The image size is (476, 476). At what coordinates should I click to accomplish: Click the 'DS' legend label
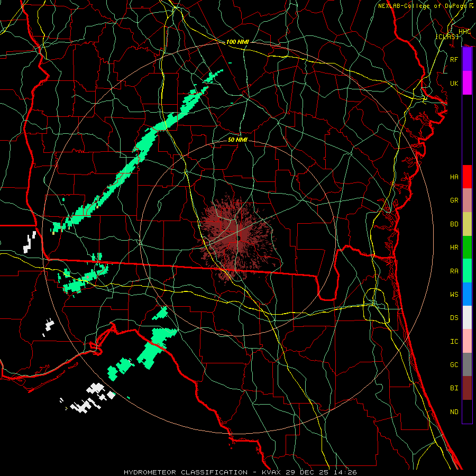point(454,318)
